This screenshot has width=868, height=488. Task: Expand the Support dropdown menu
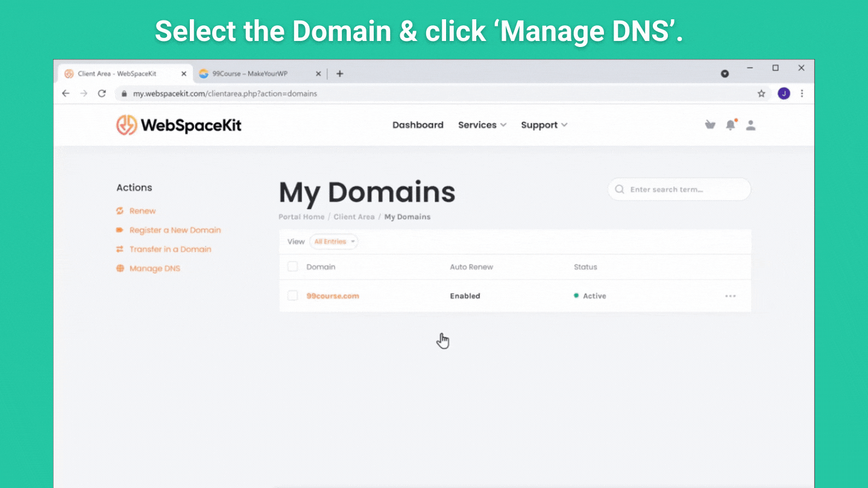tap(544, 125)
